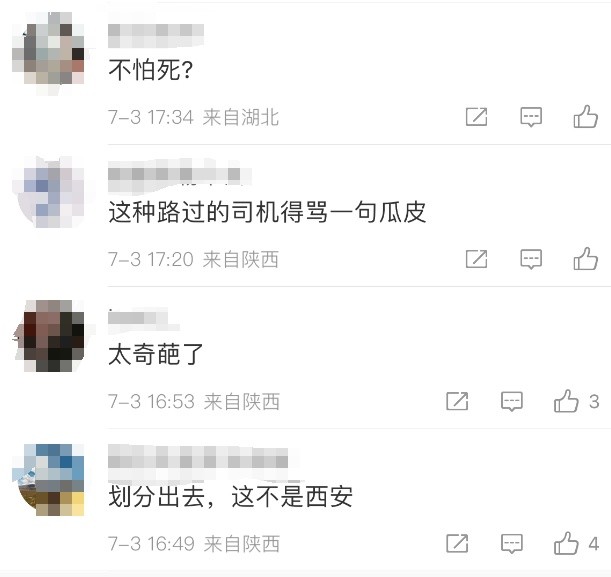Open username above "划分出去，这不是西安"
This screenshot has height=577, width=611.
click(198, 462)
